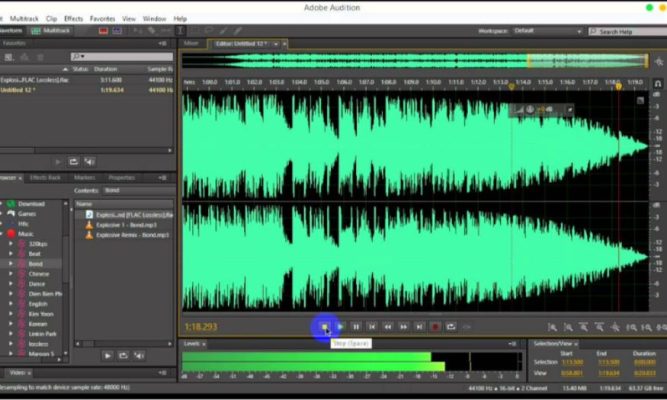Expand the Linkin Park folder
Image resolution: width=667 pixels, height=400 pixels.
tap(11, 333)
